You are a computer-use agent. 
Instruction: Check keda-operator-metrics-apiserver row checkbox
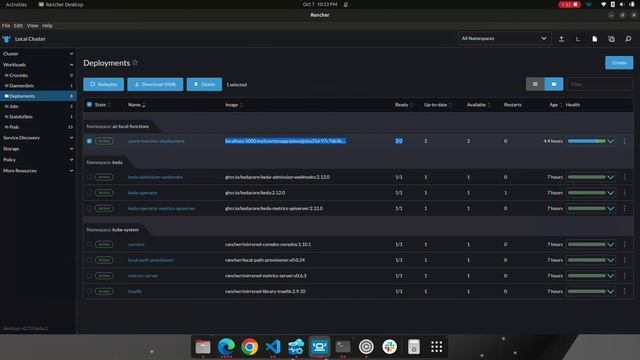point(89,209)
